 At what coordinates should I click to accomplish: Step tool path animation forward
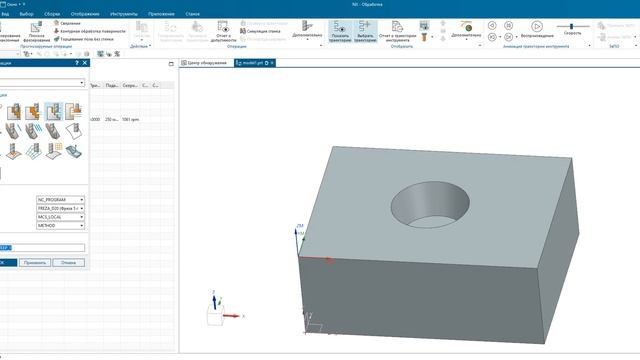[x=508, y=26]
